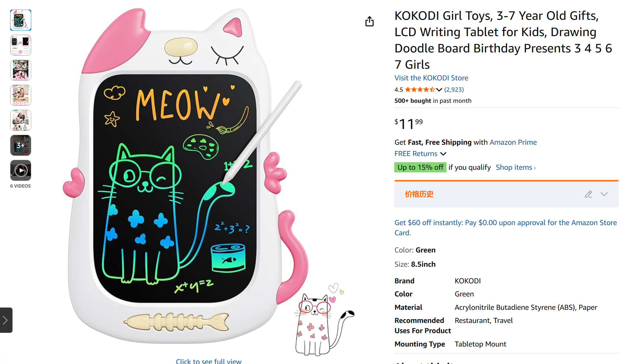
Task: Open the left side panel arrow
Action: 6,320
